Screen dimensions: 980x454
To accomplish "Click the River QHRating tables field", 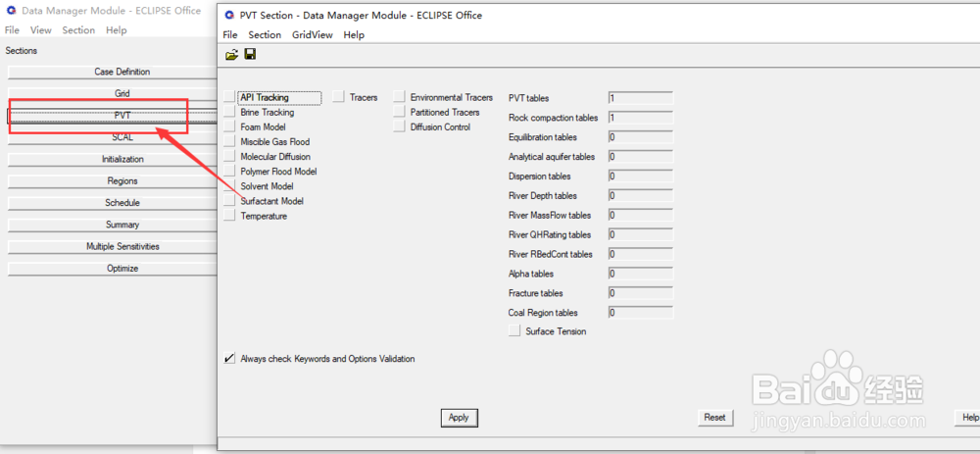I will coord(641,234).
